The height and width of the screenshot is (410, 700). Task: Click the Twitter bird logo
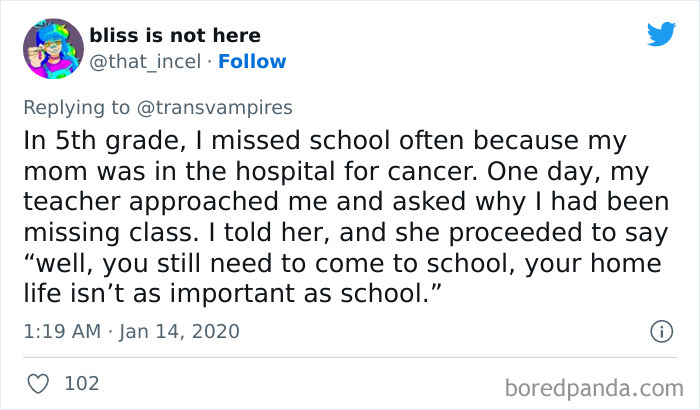pos(661,34)
